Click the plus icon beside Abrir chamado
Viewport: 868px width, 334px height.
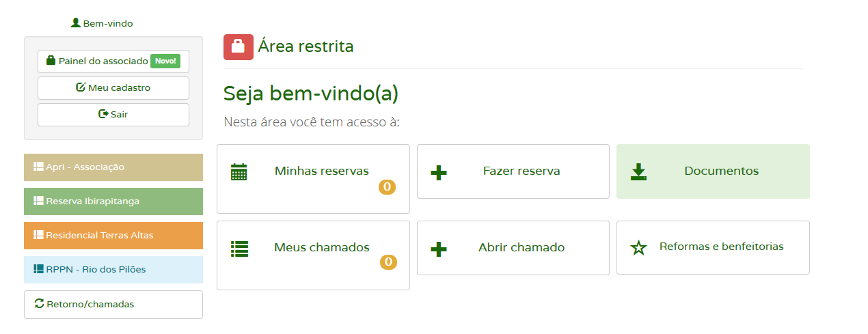pos(438,249)
